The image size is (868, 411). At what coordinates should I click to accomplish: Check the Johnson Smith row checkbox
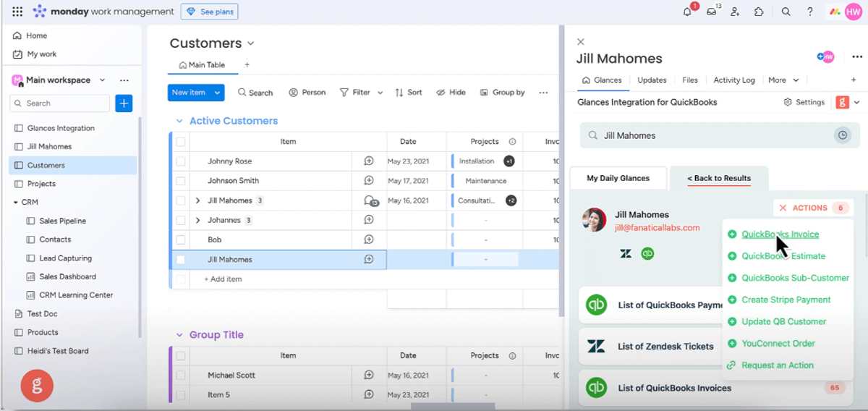(x=181, y=181)
